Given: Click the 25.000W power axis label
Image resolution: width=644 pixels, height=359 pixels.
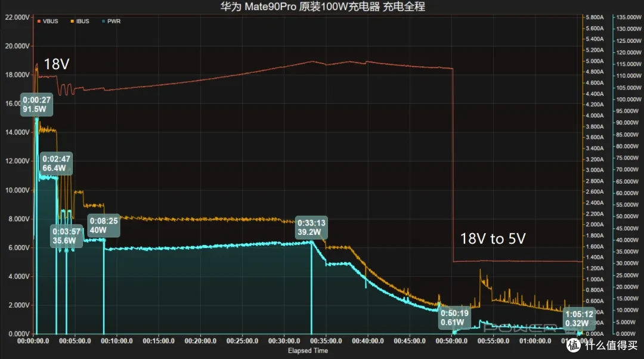Looking at the screenshot, I should click(627, 275).
